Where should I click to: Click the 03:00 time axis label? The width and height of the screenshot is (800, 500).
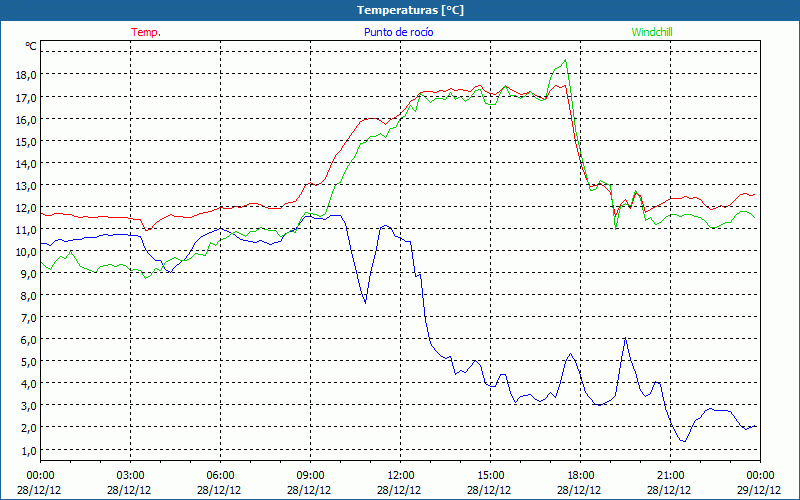pyautogui.click(x=130, y=476)
